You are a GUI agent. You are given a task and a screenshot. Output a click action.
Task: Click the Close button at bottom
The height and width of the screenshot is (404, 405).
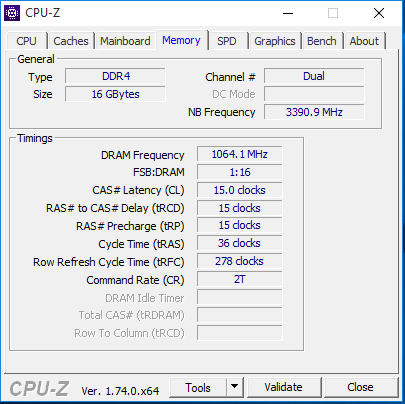pos(360,387)
